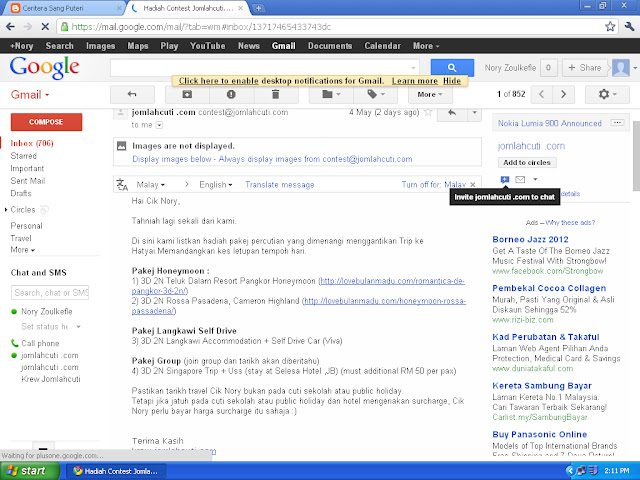640x480 pixels.
Task: Click the translate icon in translation bar
Action: tap(122, 184)
